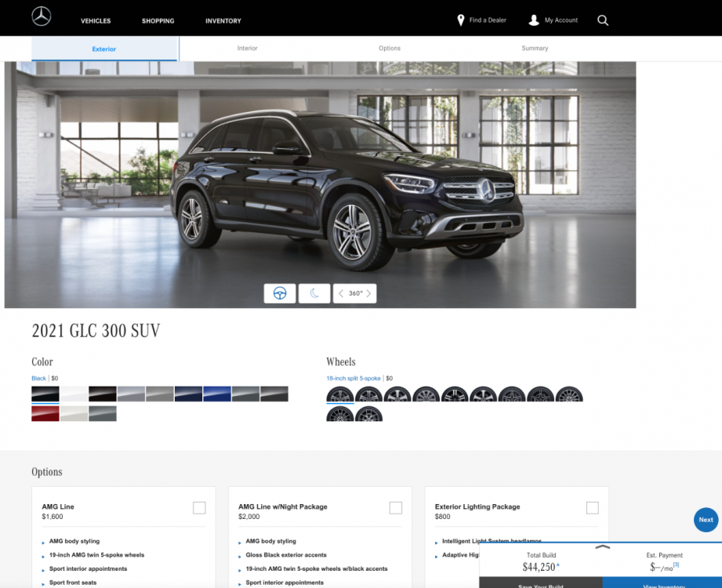
Task: Toggle night mode with the moon icon
Action: 314,293
